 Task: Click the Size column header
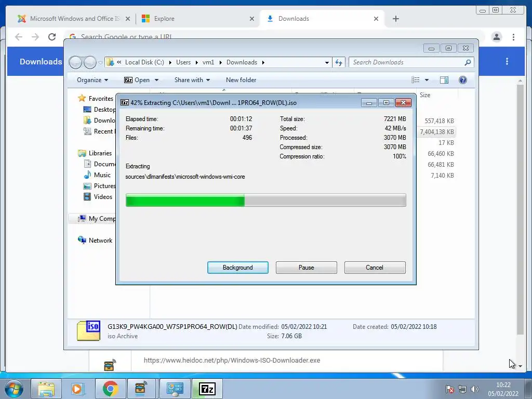point(425,95)
